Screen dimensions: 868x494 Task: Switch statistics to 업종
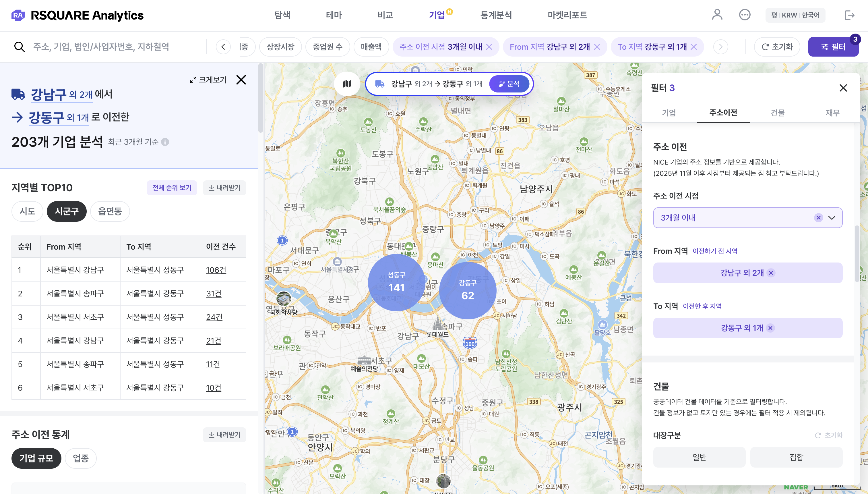[81, 458]
